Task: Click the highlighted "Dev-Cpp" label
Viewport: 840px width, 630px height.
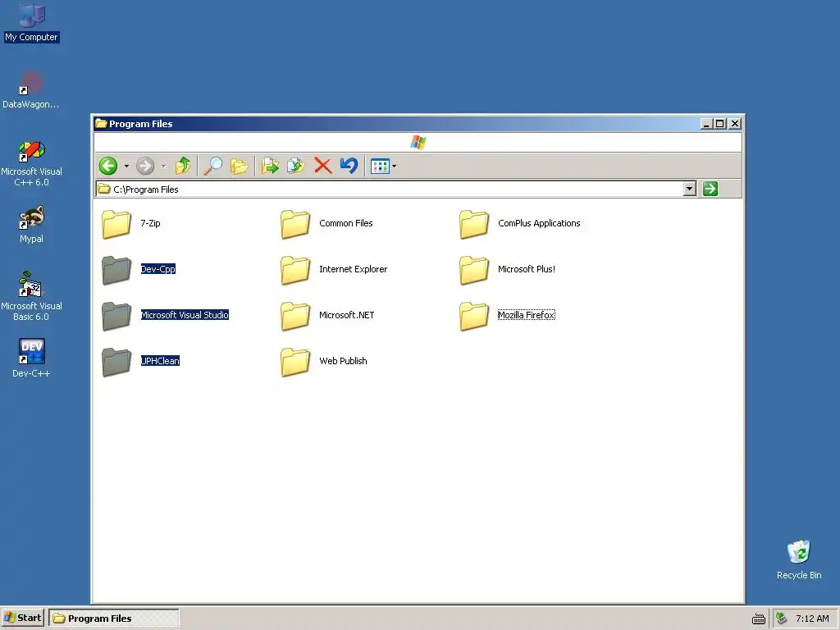Action: click(x=158, y=269)
